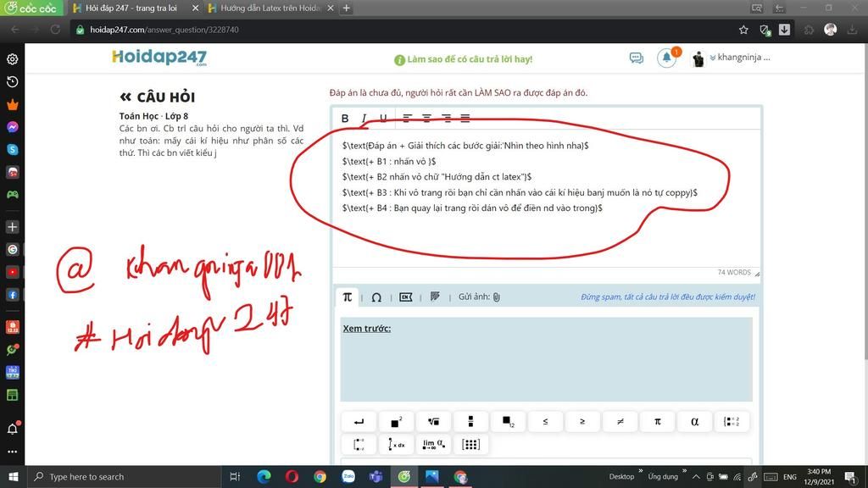This screenshot has width=868, height=488.
Task: Insert a fraction template
Action: (x=470, y=422)
